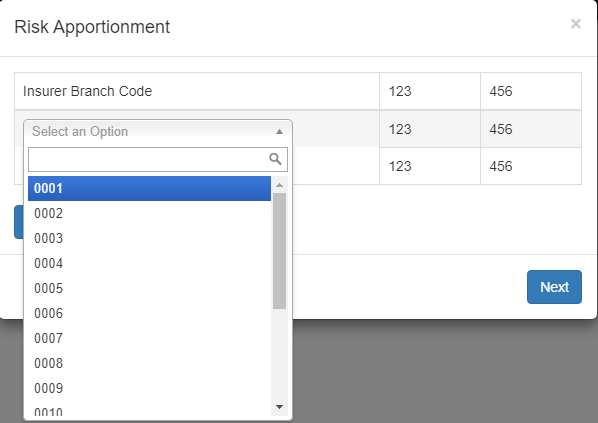Click the dropdown list scroll-down arrow
598x423 pixels.
[x=280, y=407]
